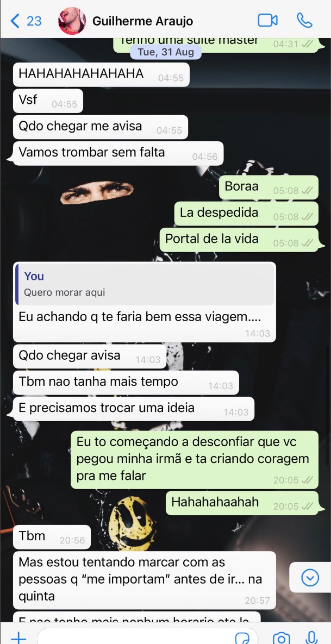Open Guilherme Araujo's profile picture
This screenshot has width=331, height=644.
click(x=72, y=21)
